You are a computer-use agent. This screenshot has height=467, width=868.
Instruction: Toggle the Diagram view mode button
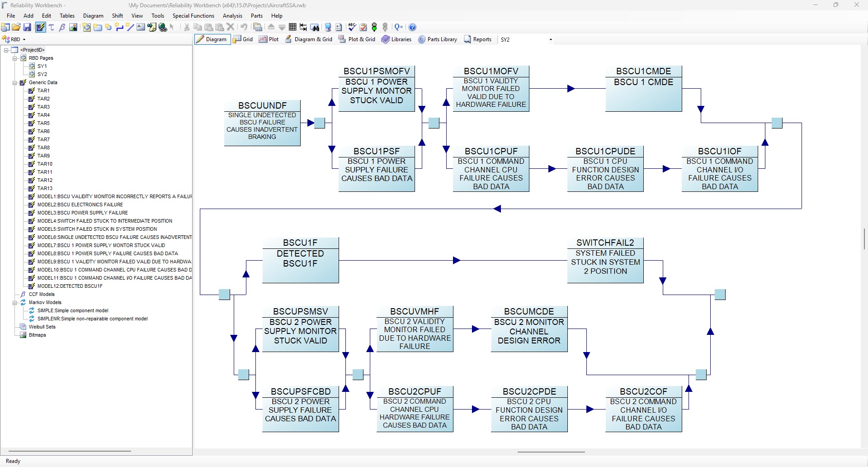click(212, 39)
